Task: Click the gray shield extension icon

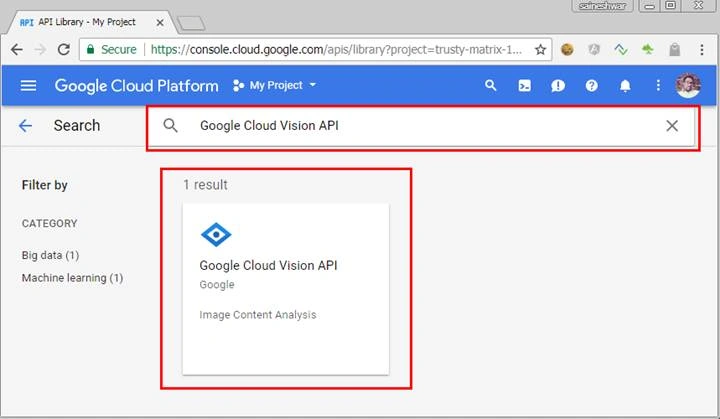Action: [x=594, y=49]
